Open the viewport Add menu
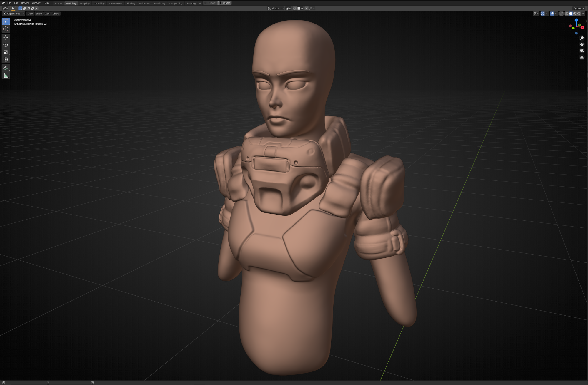588x385 pixels. (47, 14)
